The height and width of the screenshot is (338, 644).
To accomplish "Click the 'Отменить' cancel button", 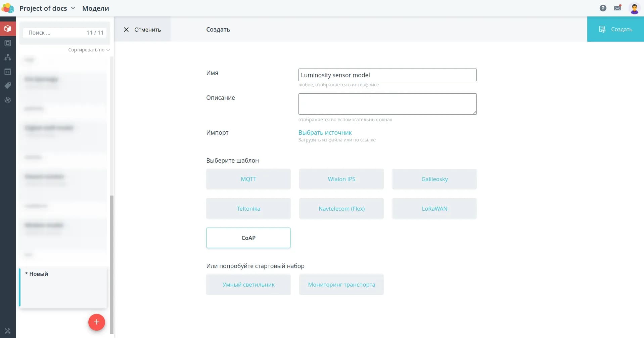I will [x=142, y=30].
